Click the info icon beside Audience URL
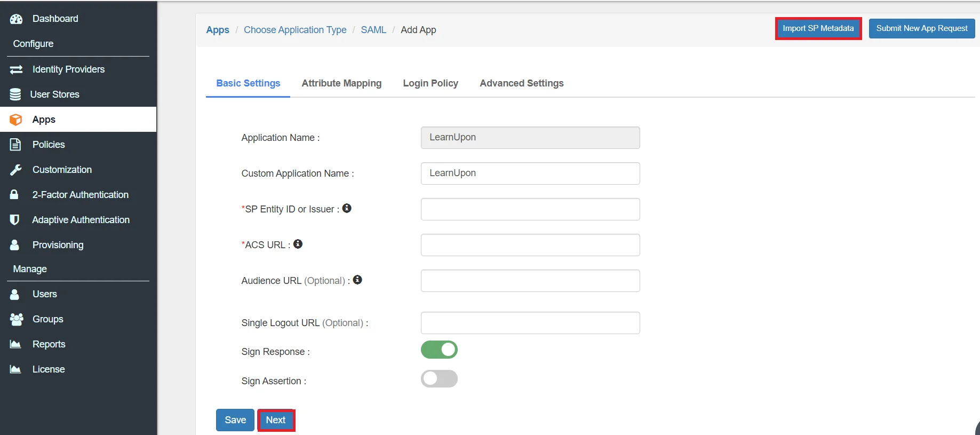Screen dimensions: 980x435 coord(357,280)
